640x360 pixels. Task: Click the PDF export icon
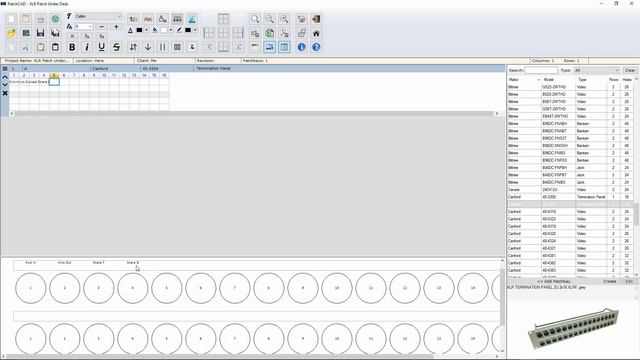284,33
